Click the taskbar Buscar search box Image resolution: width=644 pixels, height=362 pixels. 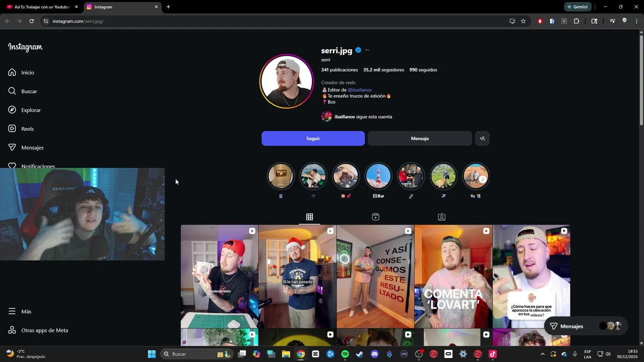(198, 354)
